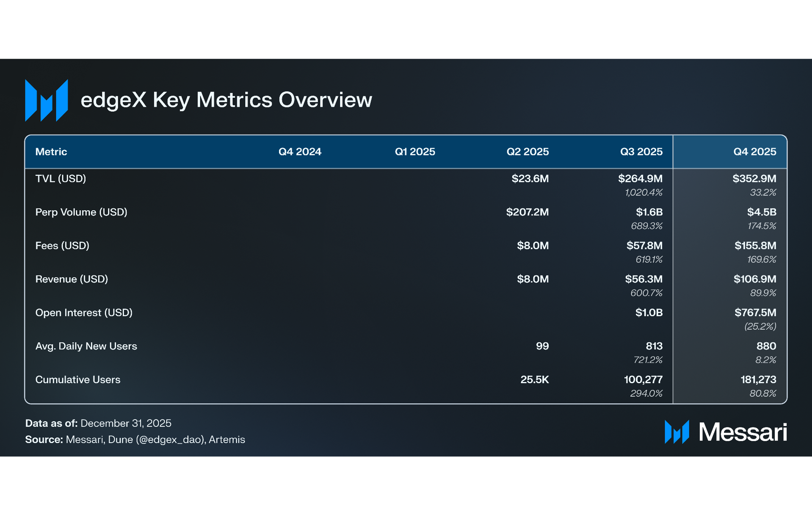Click the $4.5B perp volume value

click(x=761, y=212)
